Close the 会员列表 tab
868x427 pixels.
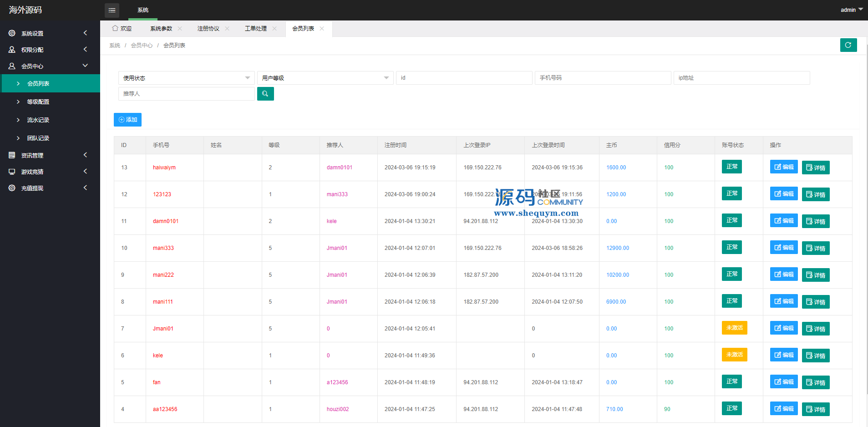[x=322, y=28]
